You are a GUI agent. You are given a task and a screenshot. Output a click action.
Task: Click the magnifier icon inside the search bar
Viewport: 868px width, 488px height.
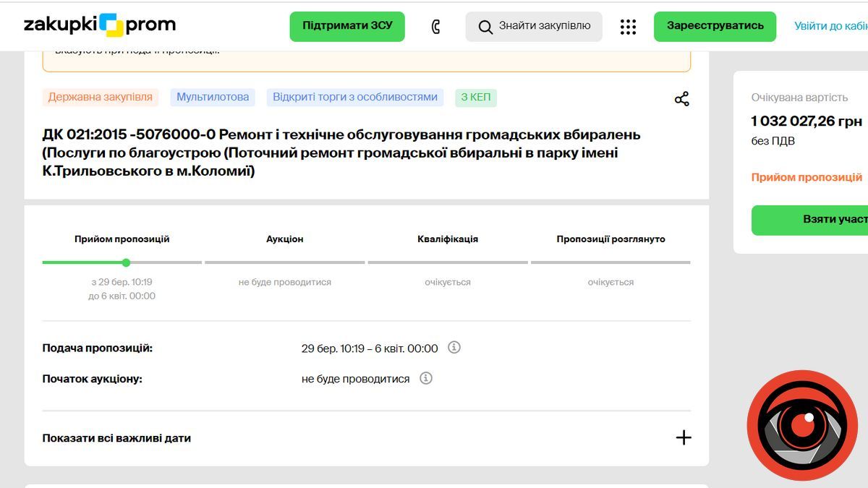pyautogui.click(x=485, y=26)
